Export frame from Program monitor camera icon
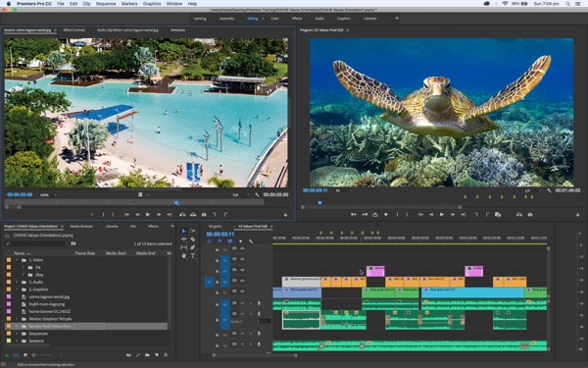The image size is (588, 368). [530, 215]
